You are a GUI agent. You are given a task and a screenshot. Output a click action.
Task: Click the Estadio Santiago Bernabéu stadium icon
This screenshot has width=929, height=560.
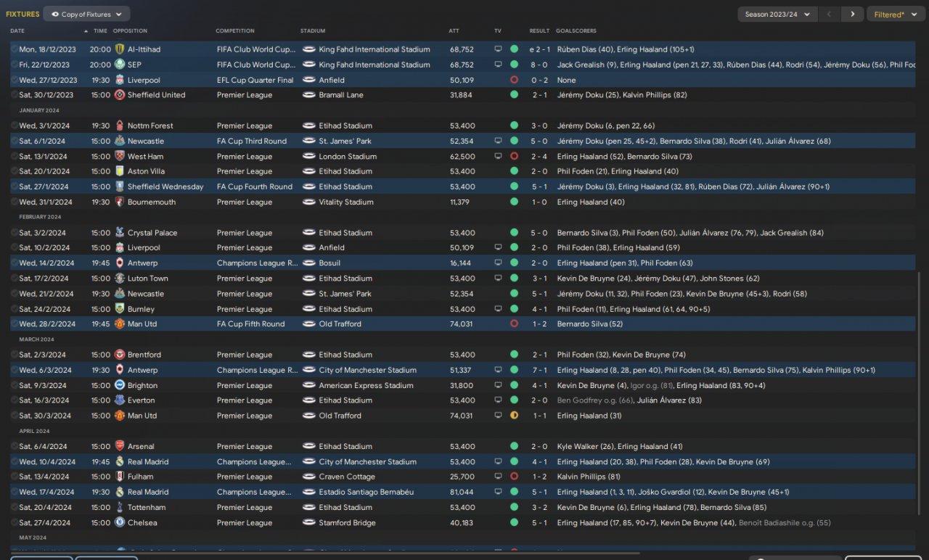click(308, 492)
